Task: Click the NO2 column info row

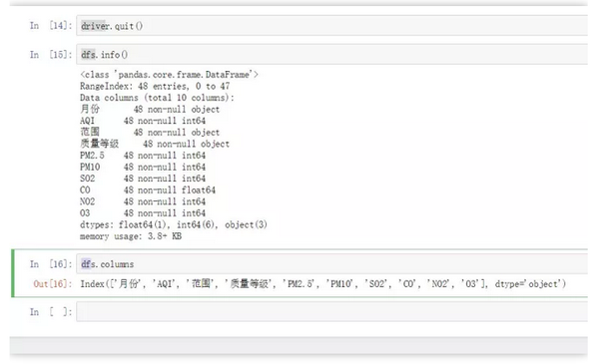Action: (143, 201)
